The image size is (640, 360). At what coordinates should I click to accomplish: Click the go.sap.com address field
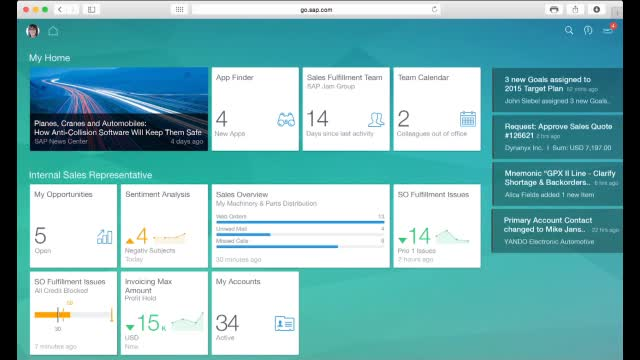[316, 9]
